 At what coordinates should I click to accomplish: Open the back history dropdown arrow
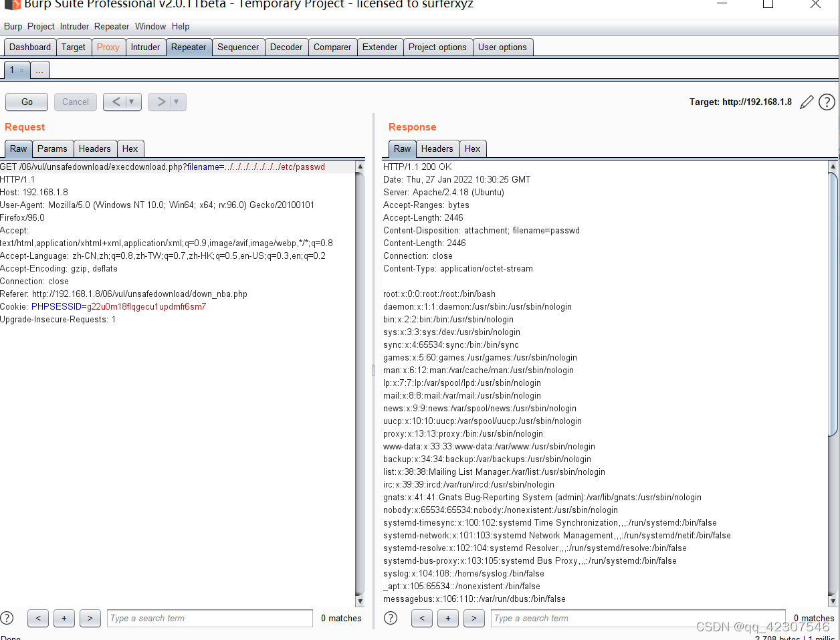point(132,102)
